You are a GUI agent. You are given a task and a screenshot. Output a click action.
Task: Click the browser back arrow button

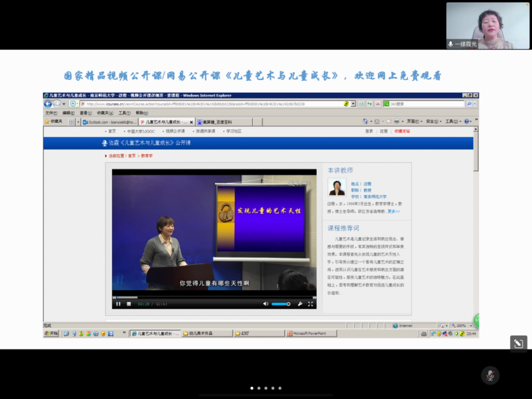(x=48, y=104)
